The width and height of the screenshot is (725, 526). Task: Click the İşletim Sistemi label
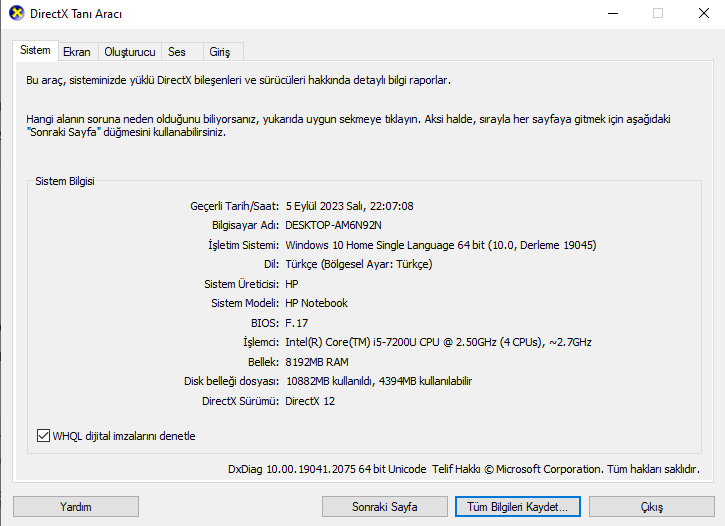coord(243,245)
